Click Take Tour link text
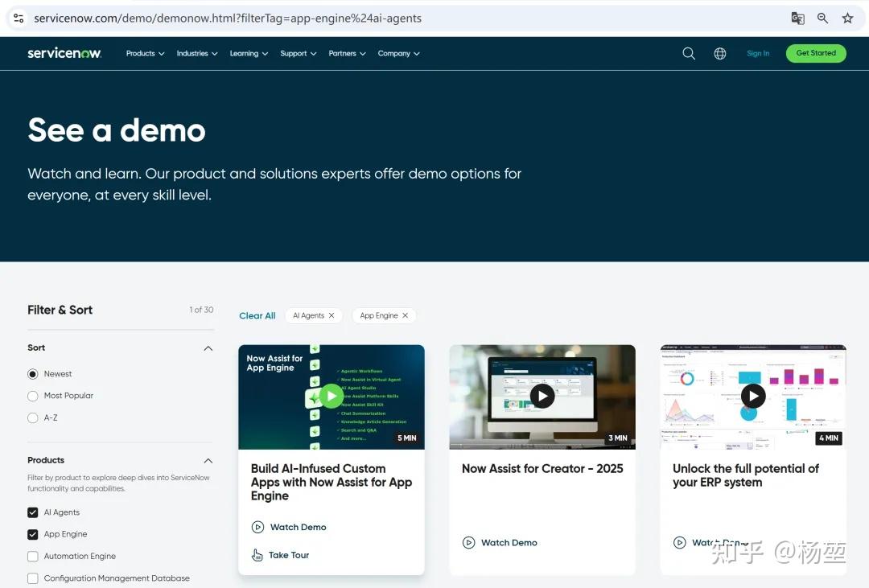The image size is (869, 588). 289,555
